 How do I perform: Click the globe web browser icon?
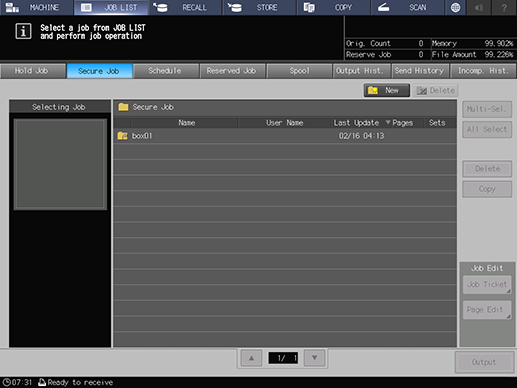pyautogui.click(x=455, y=7)
